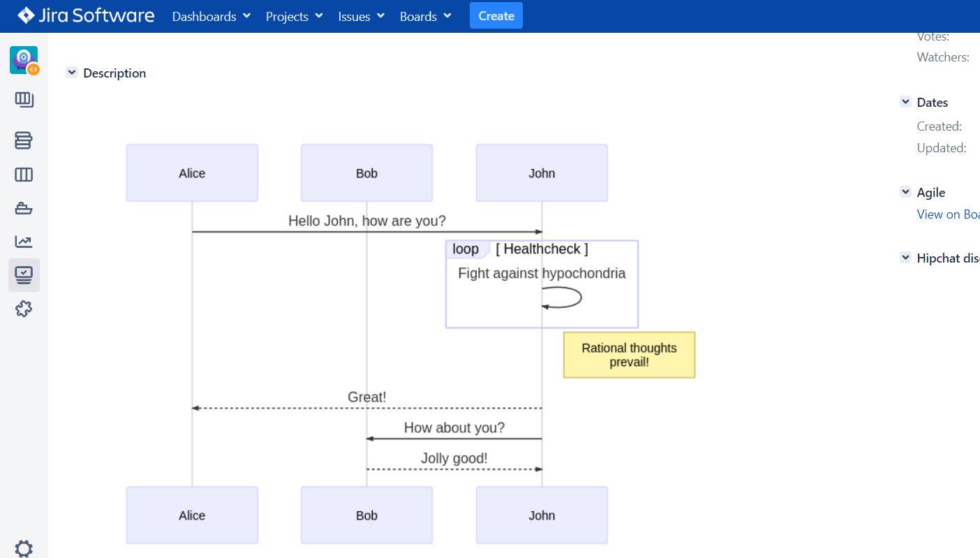Collapse the Dates section
Image resolution: width=980 pixels, height=558 pixels.
[905, 102]
